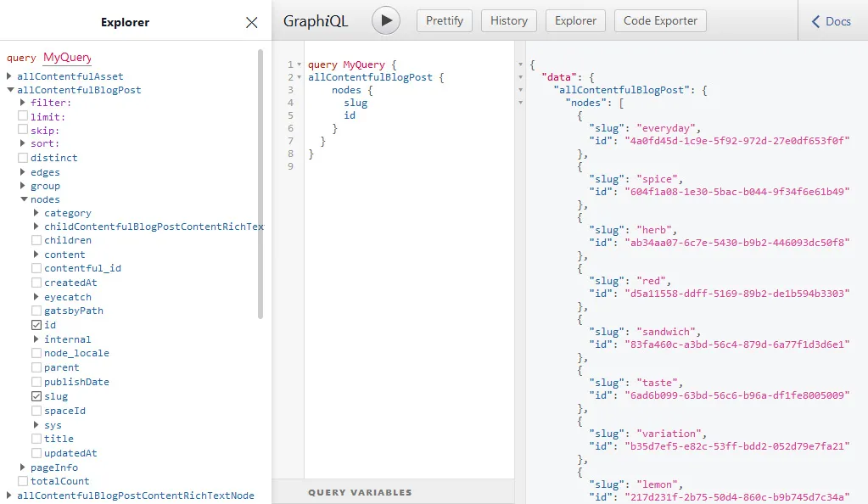Expand the pageInfo field
868x504 pixels.
point(23,468)
